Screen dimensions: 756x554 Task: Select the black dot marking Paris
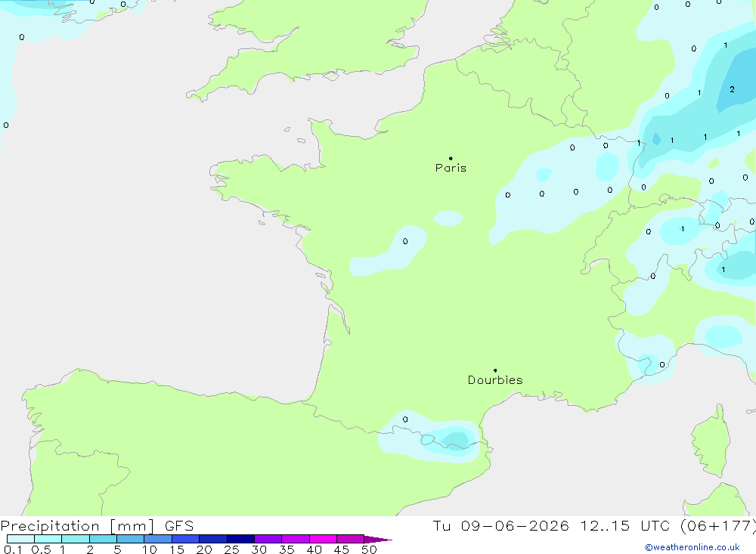pyautogui.click(x=451, y=158)
